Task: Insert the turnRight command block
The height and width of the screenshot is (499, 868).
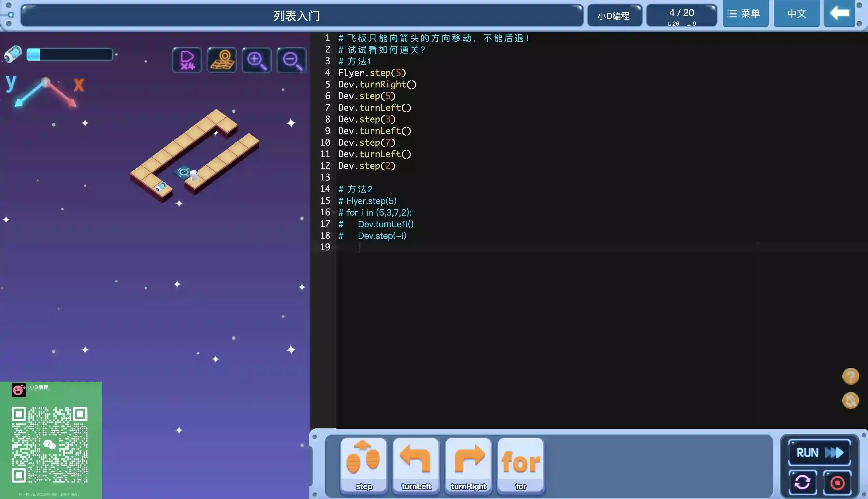Action: [468, 465]
